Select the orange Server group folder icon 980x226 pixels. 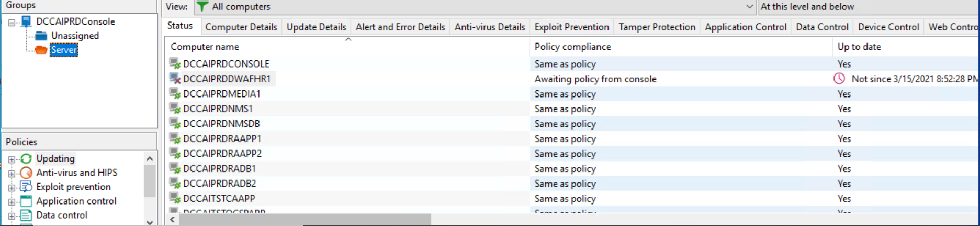(41, 50)
